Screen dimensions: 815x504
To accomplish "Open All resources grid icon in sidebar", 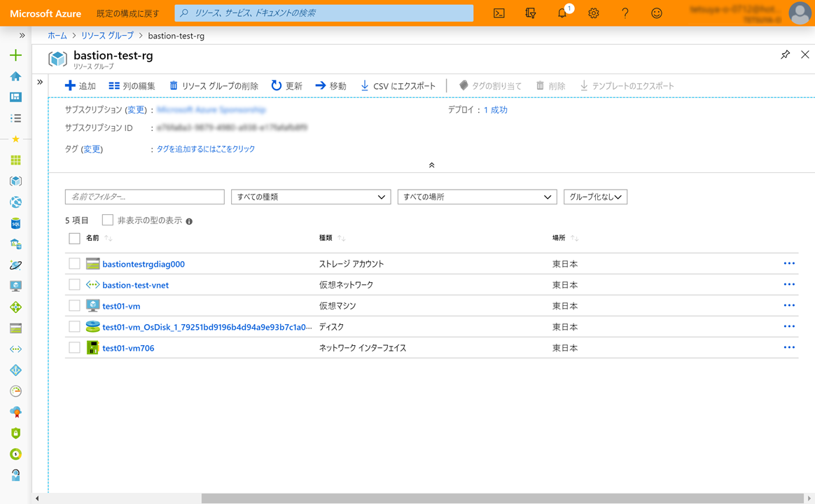I will pyautogui.click(x=15, y=160).
